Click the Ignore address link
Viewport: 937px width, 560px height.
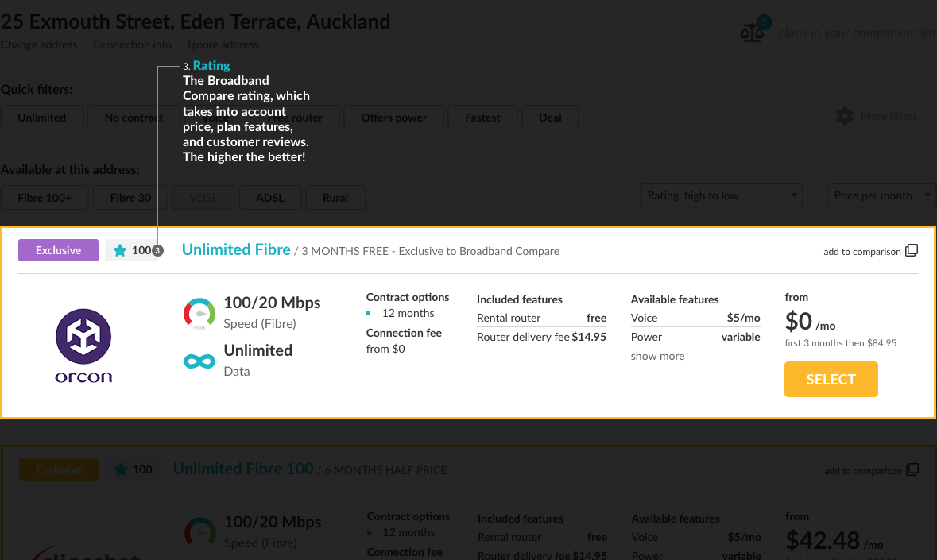[x=223, y=44]
